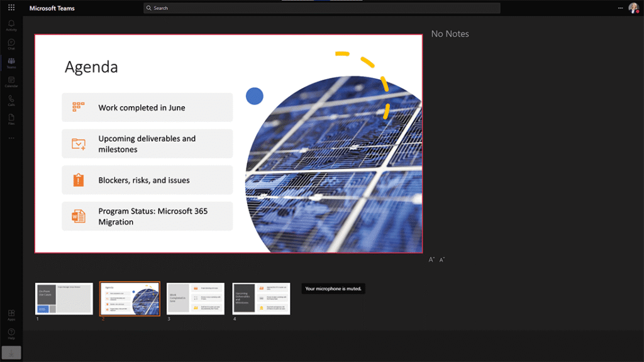This screenshot has width=644, height=362.
Task: Decrease the notes font size
Action: click(441, 260)
